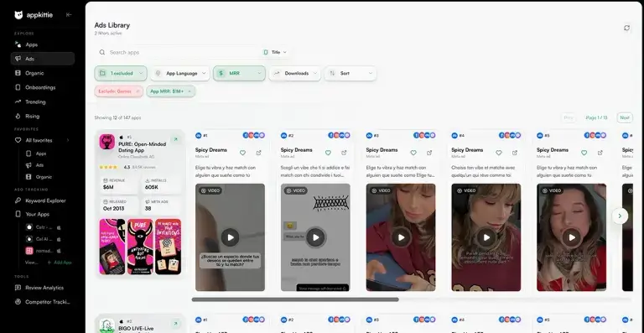Click the first PURE app screenshot thumbnail
Image resolution: width=644 pixels, height=333 pixels.
tap(112, 247)
